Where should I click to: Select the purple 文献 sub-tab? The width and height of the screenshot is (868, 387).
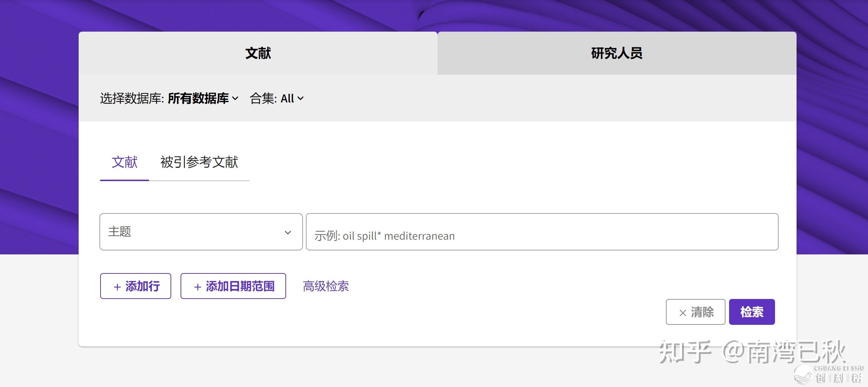pyautogui.click(x=124, y=162)
